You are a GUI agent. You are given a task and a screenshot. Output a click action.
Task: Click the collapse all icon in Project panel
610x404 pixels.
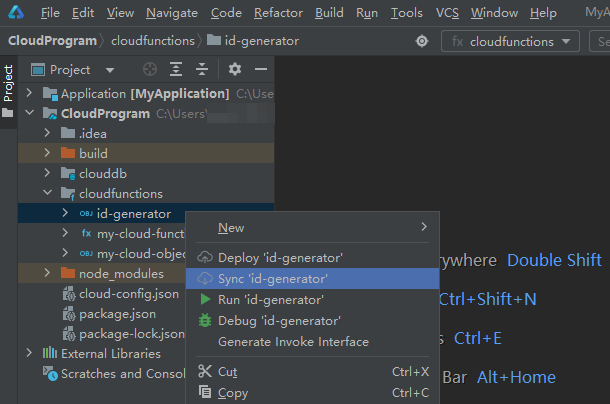tap(201, 70)
